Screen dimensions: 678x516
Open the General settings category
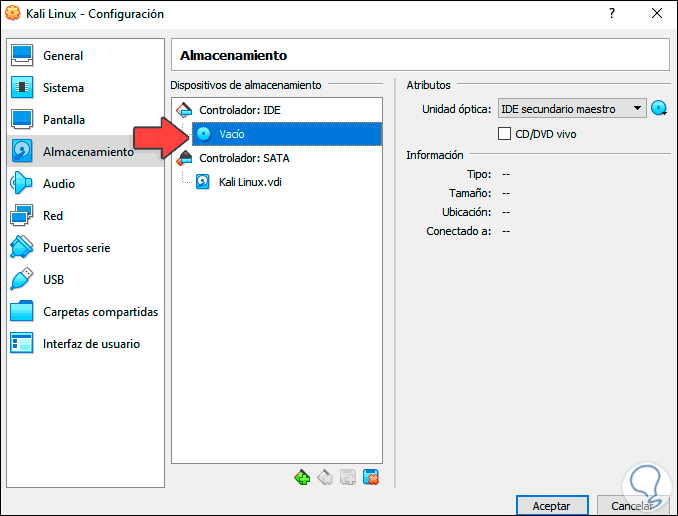[85, 56]
